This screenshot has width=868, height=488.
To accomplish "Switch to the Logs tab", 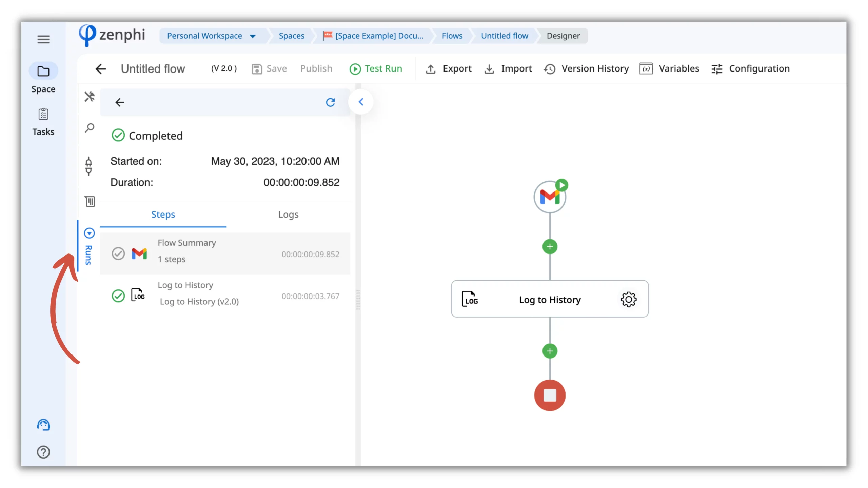I will click(x=288, y=215).
